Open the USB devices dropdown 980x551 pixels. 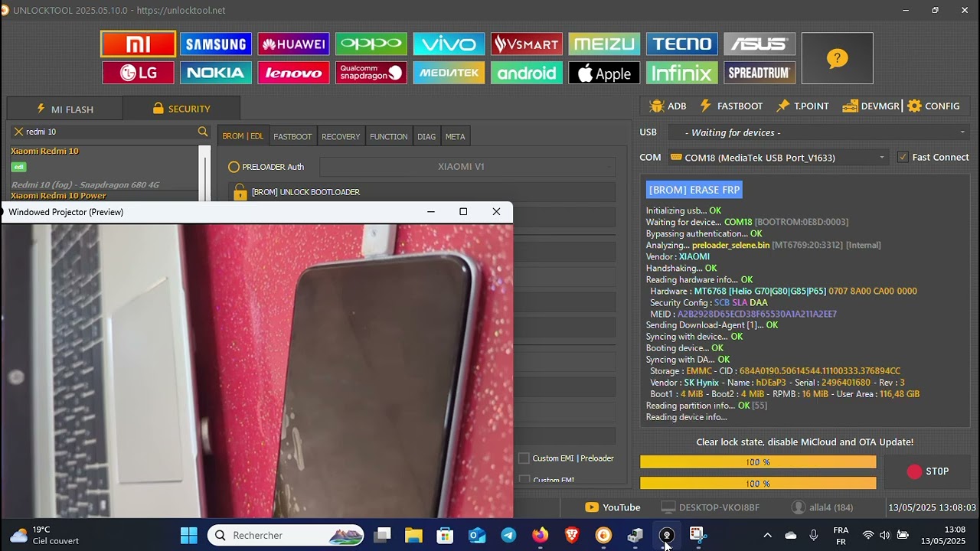(x=818, y=132)
